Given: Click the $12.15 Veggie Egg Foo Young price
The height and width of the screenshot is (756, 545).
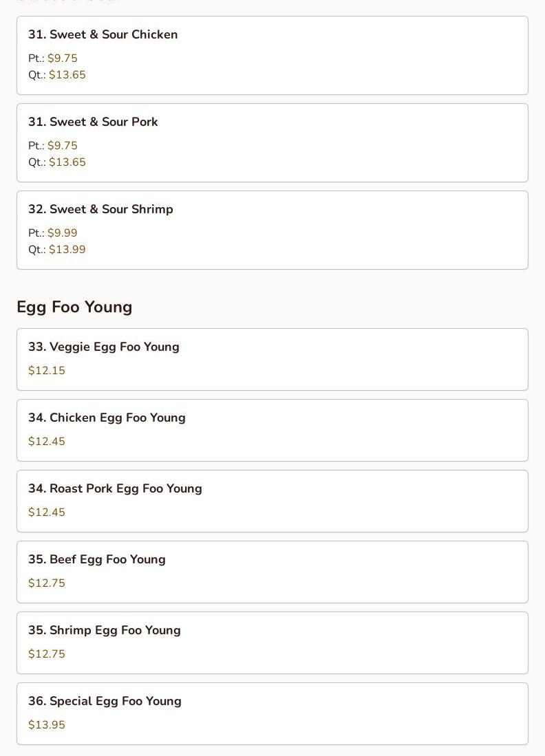Looking at the screenshot, I should click(47, 370).
